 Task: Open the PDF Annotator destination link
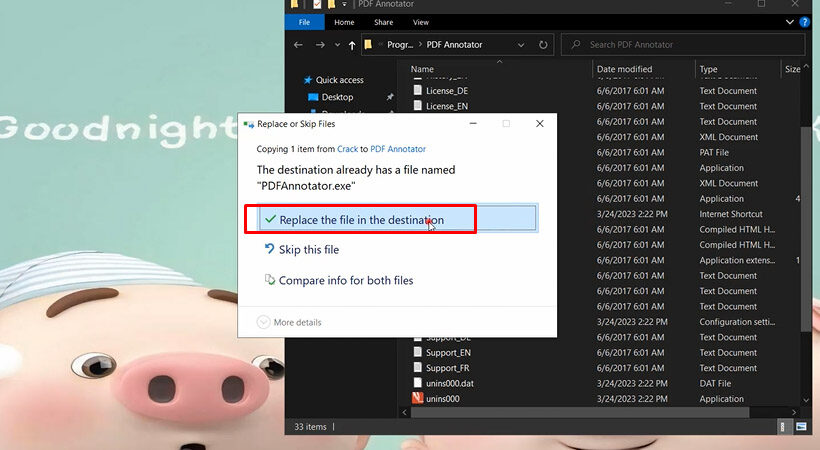[392, 148]
